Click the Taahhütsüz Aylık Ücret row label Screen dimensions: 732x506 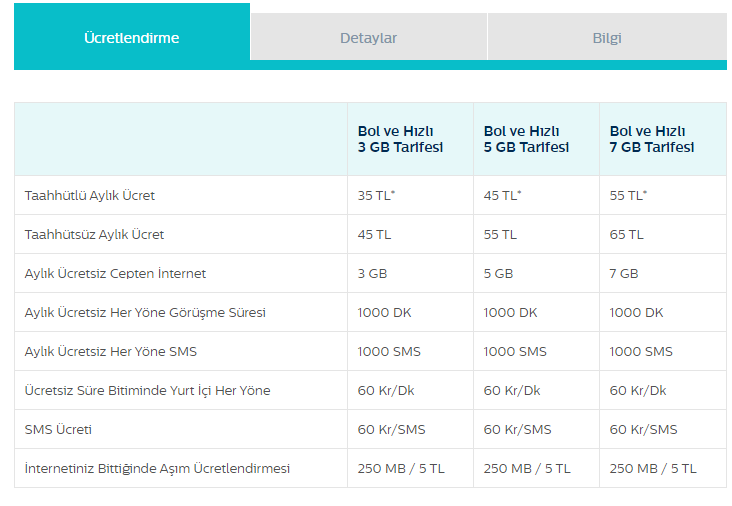pyautogui.click(x=94, y=234)
